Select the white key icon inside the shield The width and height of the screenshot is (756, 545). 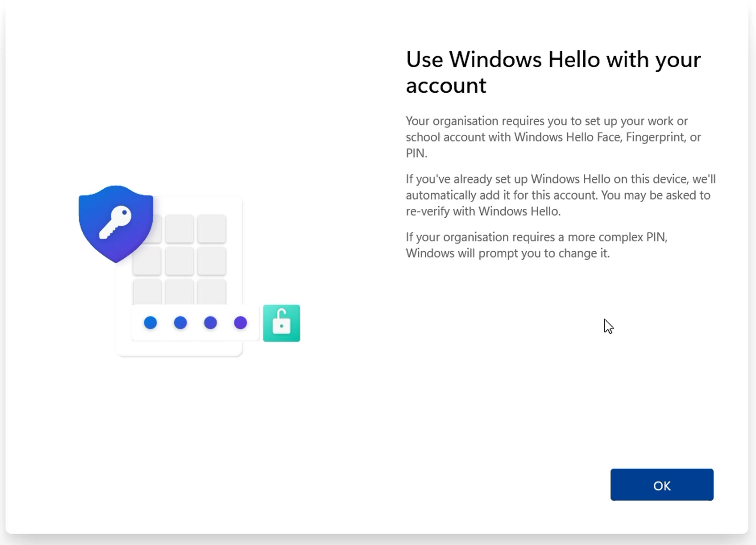click(x=115, y=223)
